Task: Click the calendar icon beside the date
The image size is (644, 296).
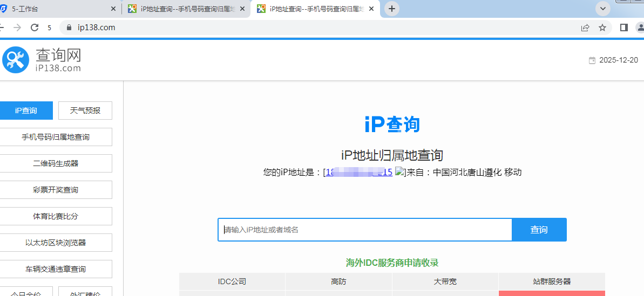Action: point(592,60)
